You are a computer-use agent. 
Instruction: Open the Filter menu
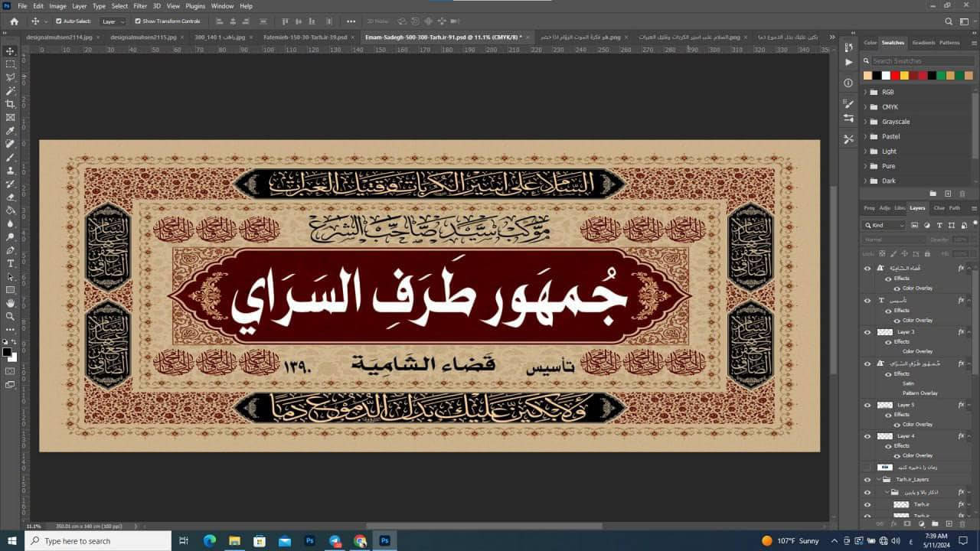139,5
